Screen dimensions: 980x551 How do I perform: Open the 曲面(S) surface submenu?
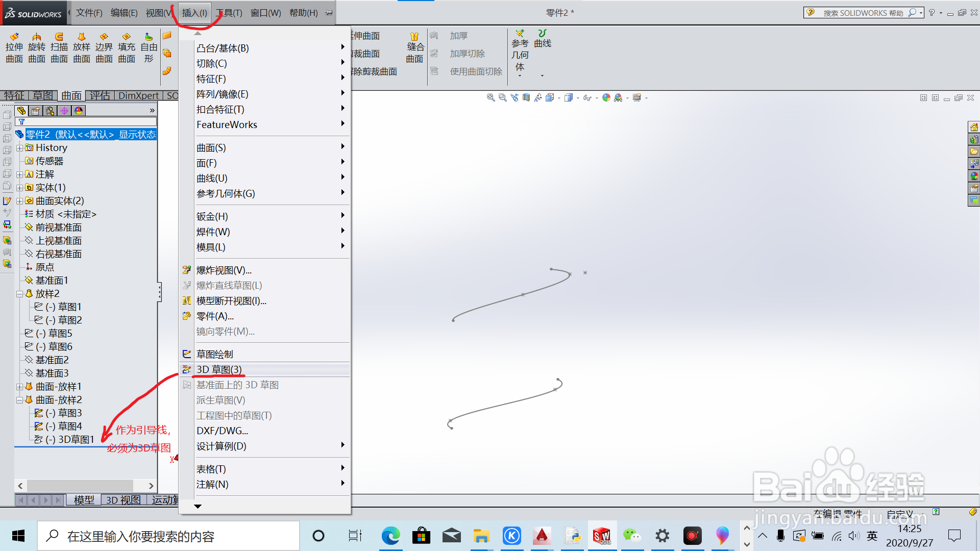pos(265,147)
